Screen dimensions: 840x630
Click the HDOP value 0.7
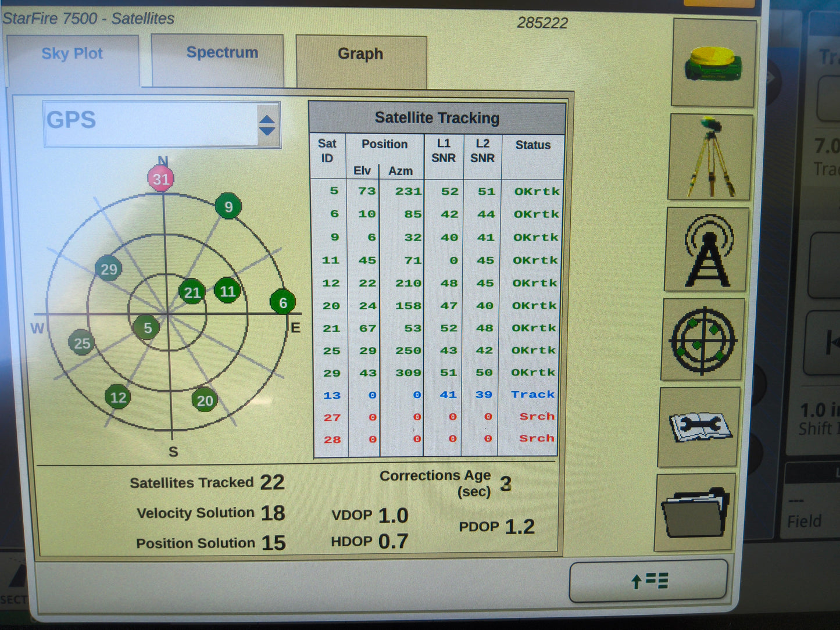pos(394,542)
